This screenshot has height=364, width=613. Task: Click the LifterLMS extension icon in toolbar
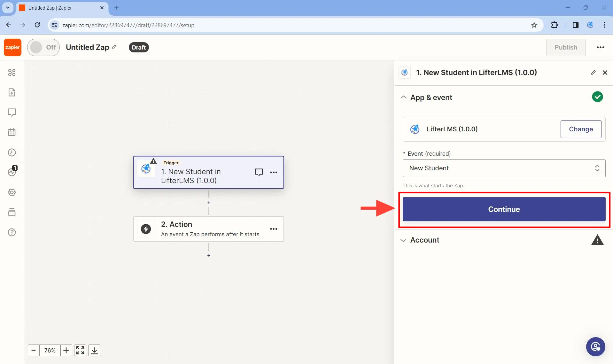590,25
